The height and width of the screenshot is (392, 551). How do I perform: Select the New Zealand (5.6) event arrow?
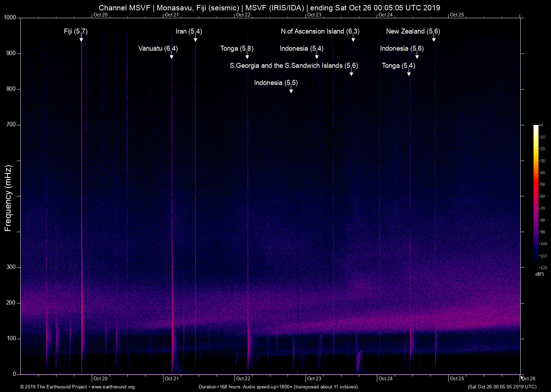click(x=434, y=39)
